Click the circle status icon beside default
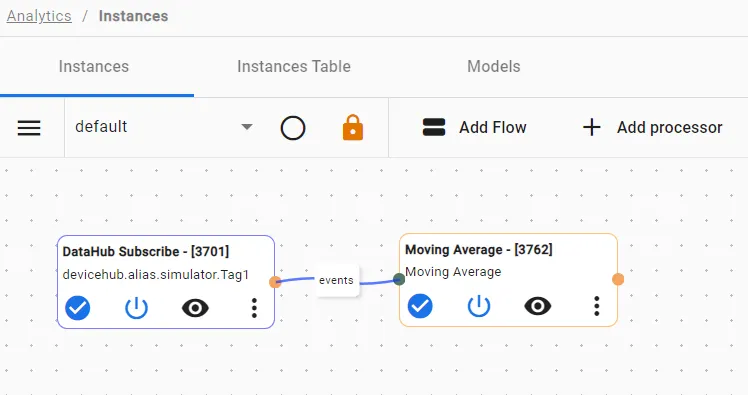Viewport: 748px width, 395px height. [x=293, y=128]
